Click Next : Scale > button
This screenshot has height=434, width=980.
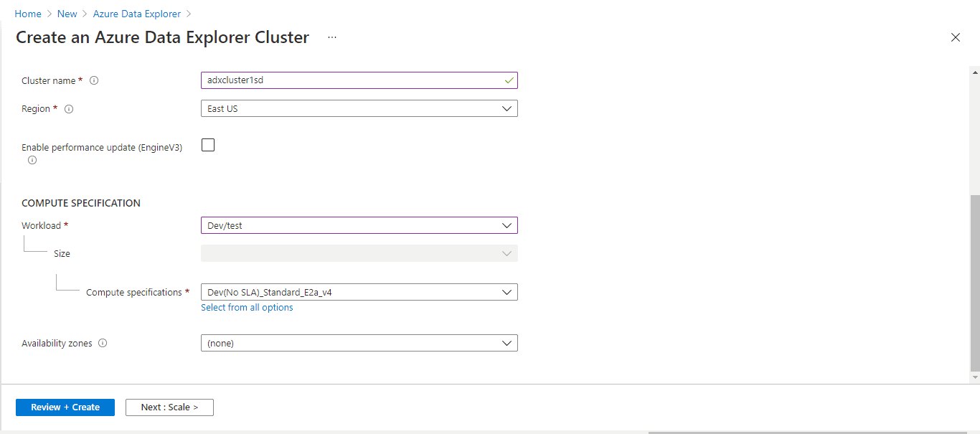click(x=169, y=407)
